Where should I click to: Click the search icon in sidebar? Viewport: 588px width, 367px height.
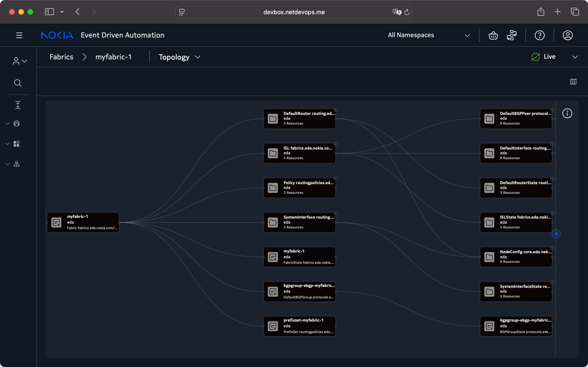coord(18,83)
